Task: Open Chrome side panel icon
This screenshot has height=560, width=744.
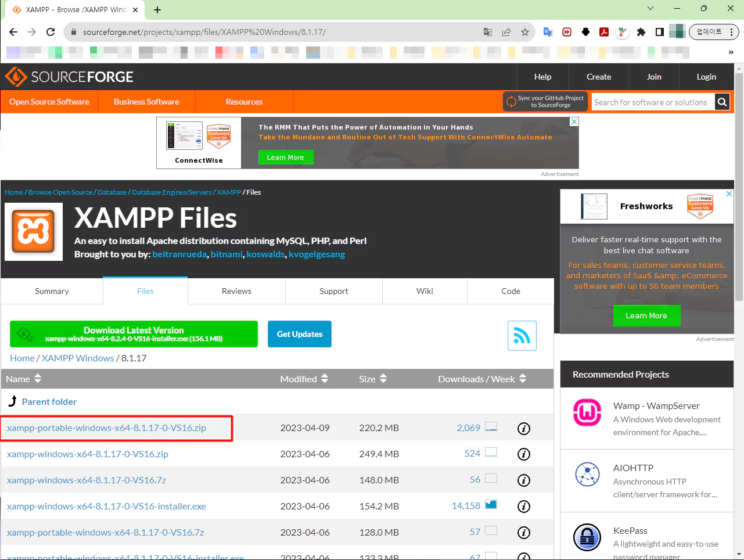Action: pyautogui.click(x=660, y=32)
